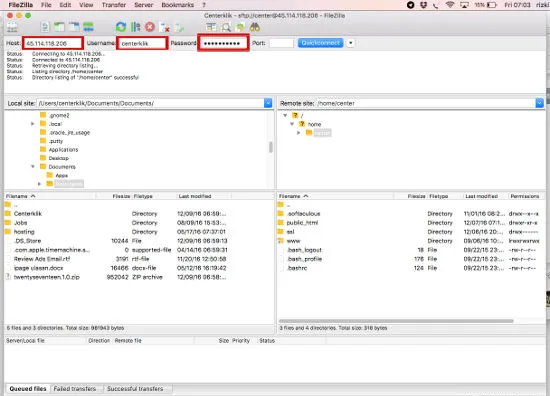Expand the highlighted subfolder under local Documents
Image resolution: width=550 pixels, height=396 pixels.
click(x=39, y=184)
